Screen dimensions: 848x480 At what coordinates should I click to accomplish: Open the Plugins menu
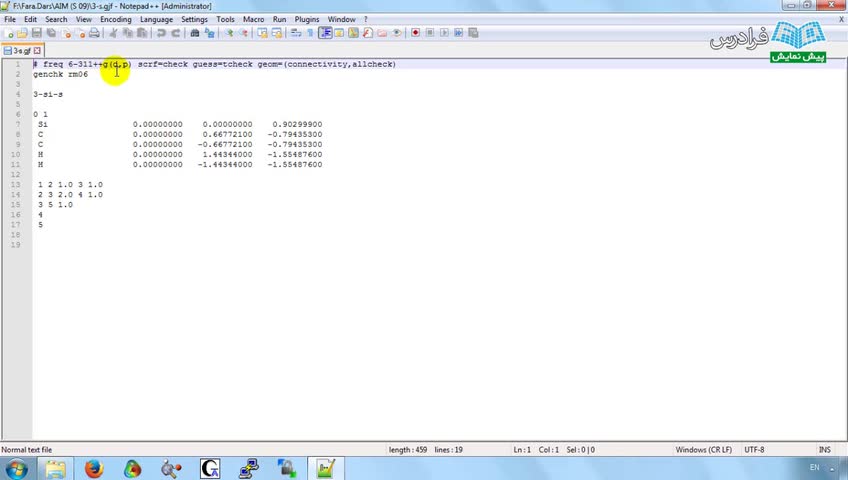point(307,19)
